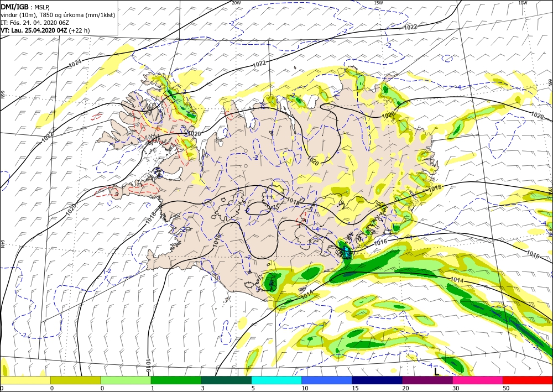Click the 'L' low pressure marker

pyautogui.click(x=437, y=372)
